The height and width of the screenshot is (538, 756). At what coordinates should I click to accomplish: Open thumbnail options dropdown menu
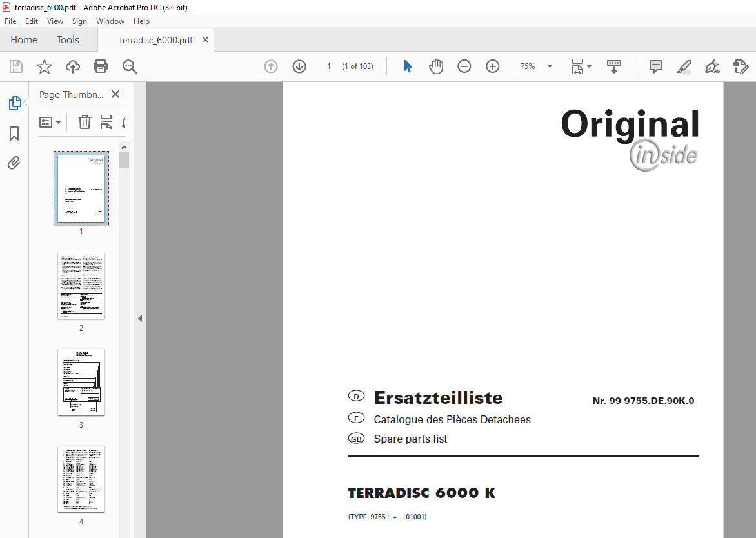coord(50,123)
